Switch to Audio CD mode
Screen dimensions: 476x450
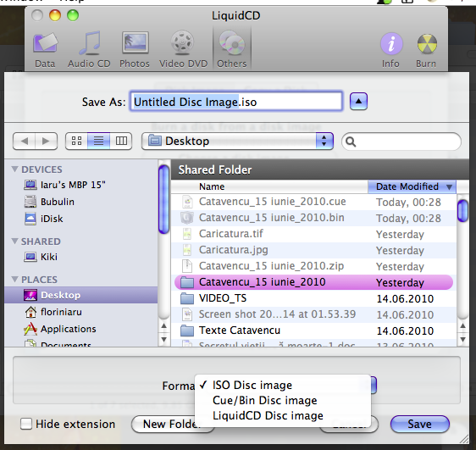point(89,50)
